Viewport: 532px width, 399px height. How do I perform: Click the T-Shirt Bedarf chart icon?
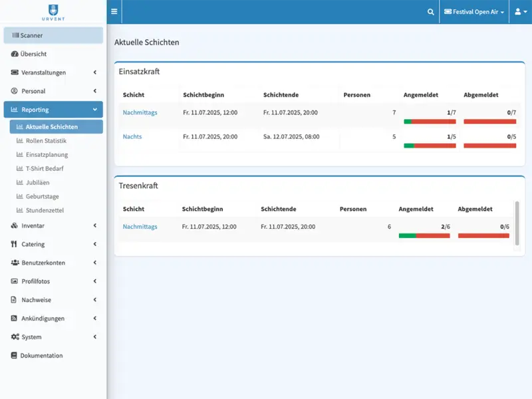(20, 168)
